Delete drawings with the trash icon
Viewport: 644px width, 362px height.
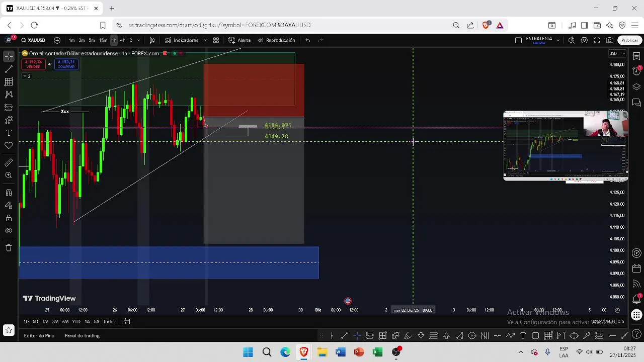(x=9, y=248)
